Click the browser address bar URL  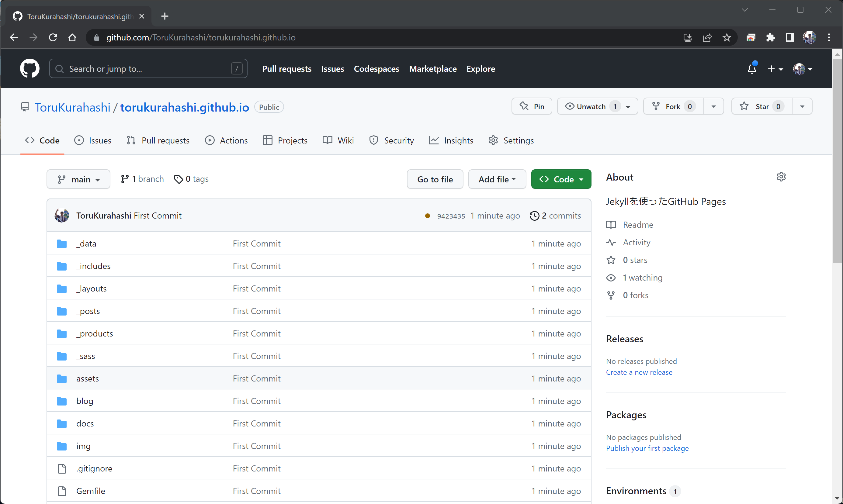pos(201,37)
